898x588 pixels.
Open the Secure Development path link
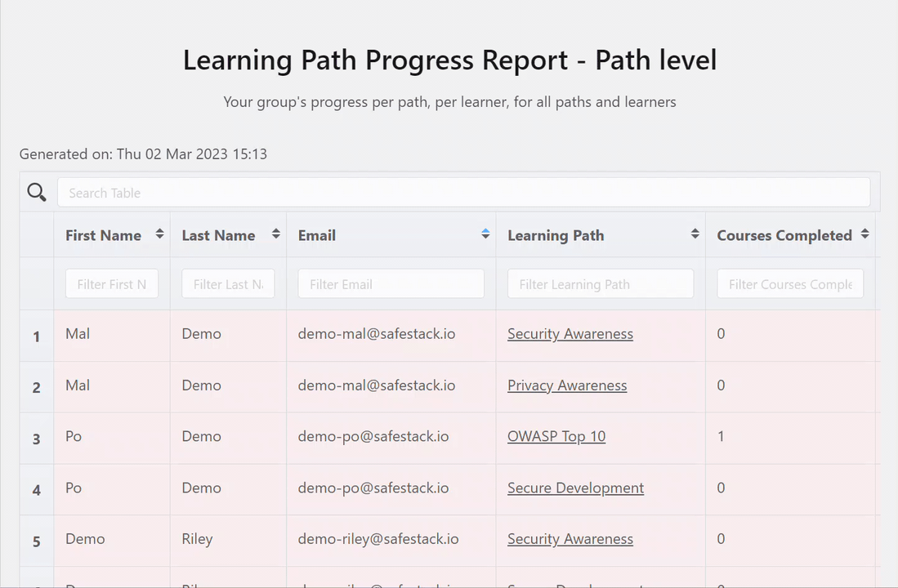[x=575, y=488]
